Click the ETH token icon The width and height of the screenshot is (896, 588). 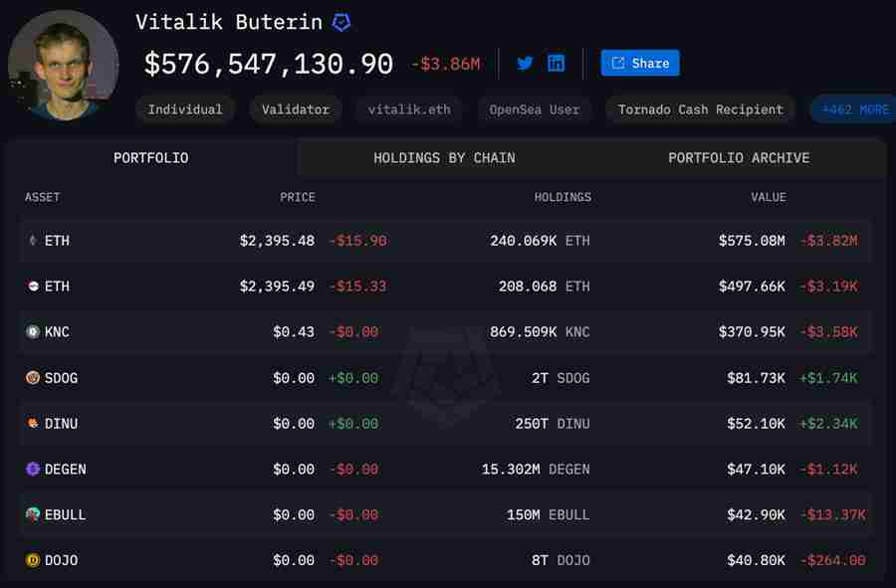point(31,241)
